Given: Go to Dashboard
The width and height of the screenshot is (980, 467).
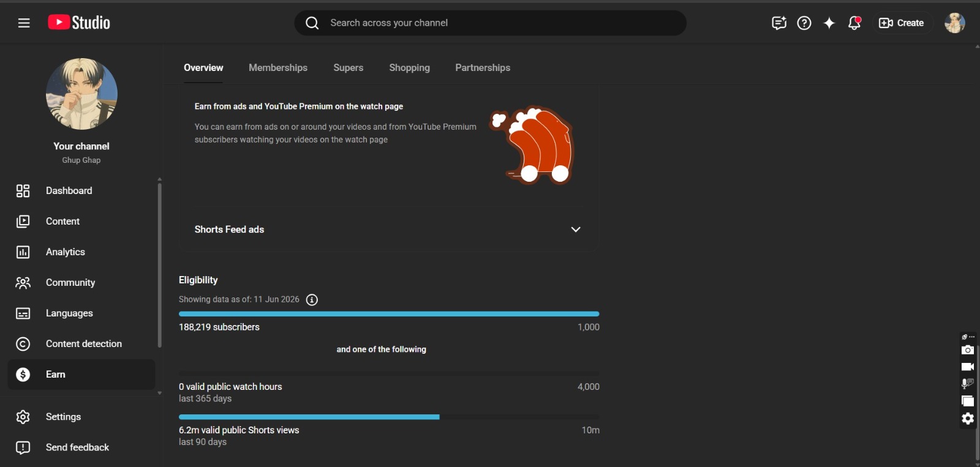Looking at the screenshot, I should 69,191.
